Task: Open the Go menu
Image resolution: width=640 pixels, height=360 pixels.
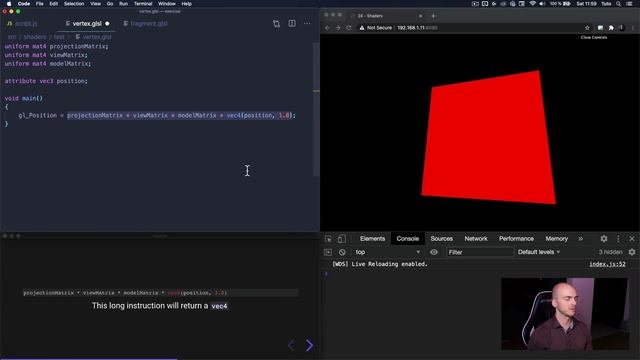Action: 110,4
